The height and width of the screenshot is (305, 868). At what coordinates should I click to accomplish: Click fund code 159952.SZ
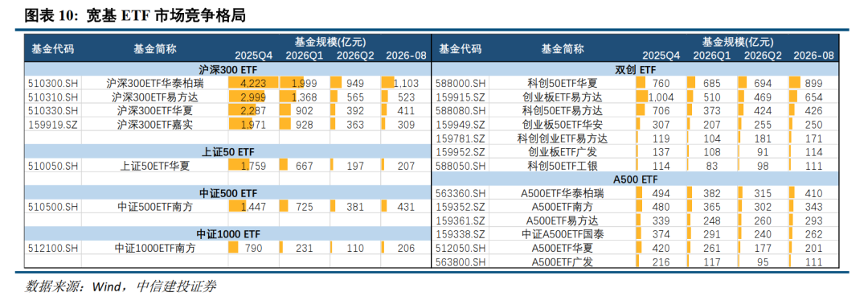[x=461, y=151]
